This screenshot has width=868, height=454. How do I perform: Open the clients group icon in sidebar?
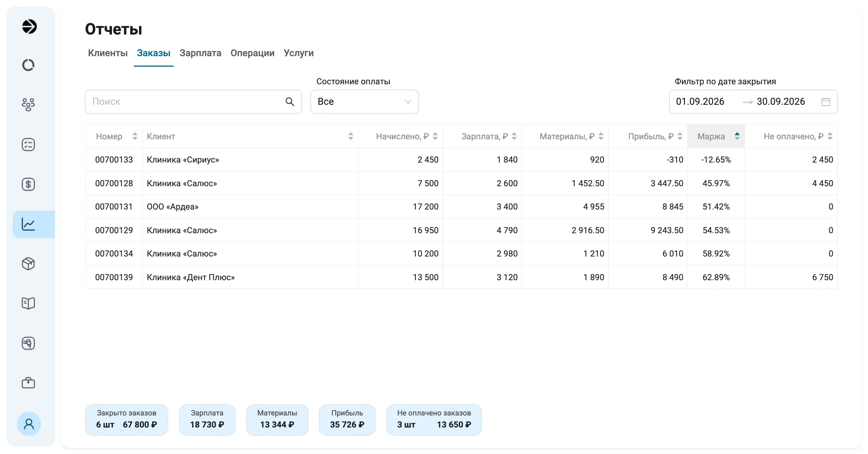[28, 104]
